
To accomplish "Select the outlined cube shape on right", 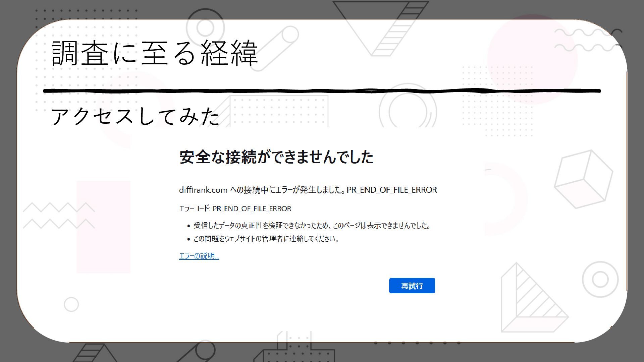I will (583, 179).
